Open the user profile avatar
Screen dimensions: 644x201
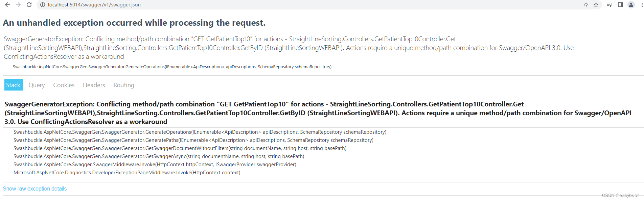(631, 5)
